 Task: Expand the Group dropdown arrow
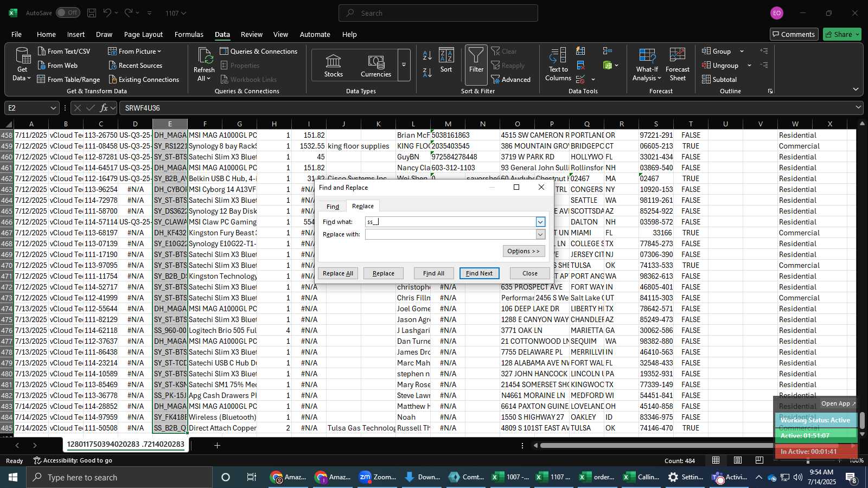[742, 52]
